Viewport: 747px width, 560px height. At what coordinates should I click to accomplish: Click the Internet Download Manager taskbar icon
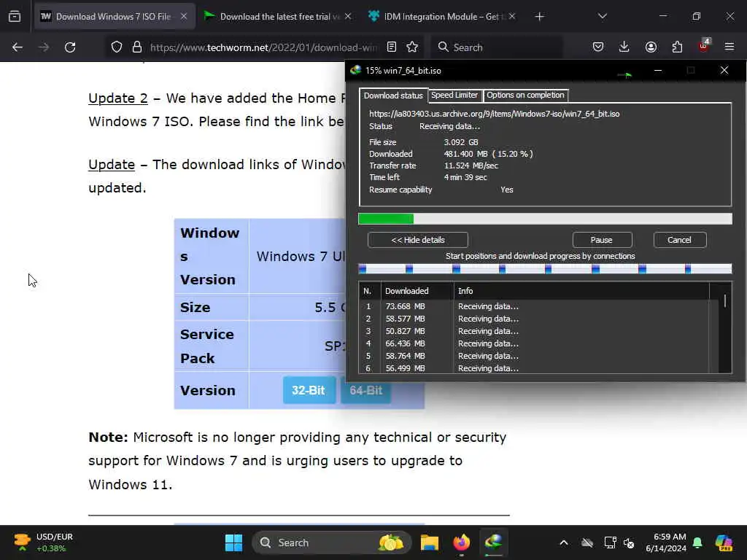[x=494, y=542]
